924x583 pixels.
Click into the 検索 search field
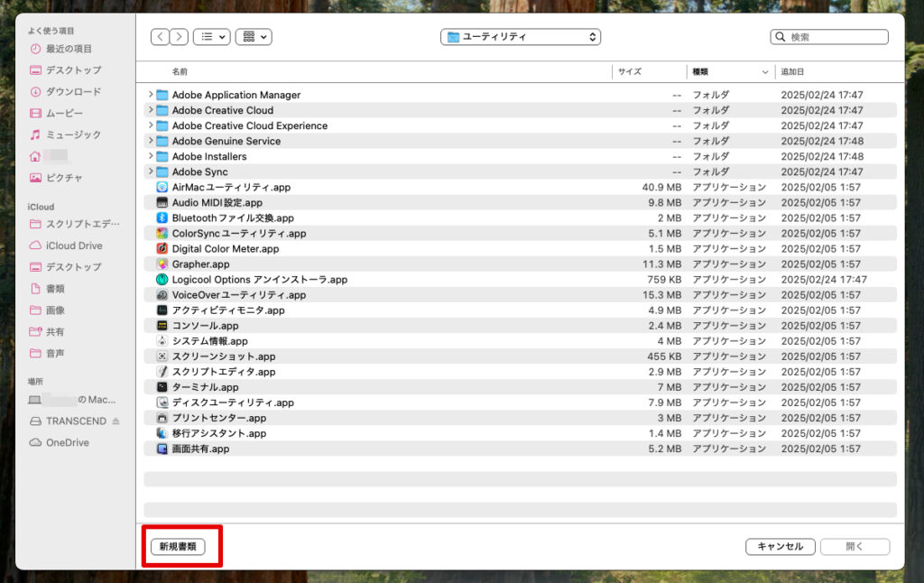[829, 36]
